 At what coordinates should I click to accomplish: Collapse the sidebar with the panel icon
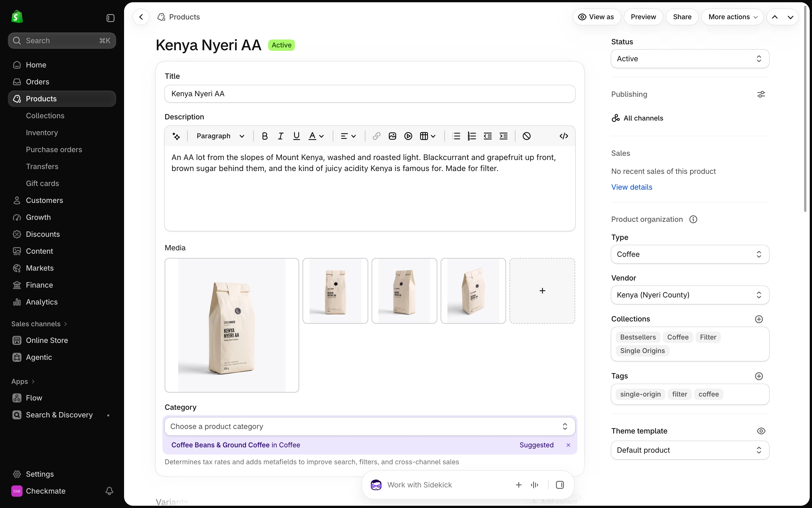[x=111, y=18]
